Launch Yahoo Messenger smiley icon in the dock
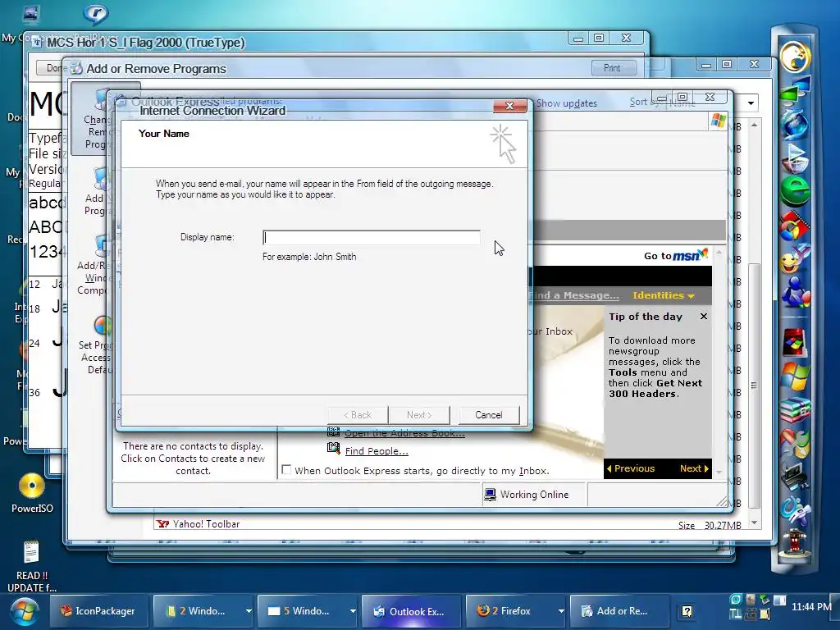 (794, 259)
